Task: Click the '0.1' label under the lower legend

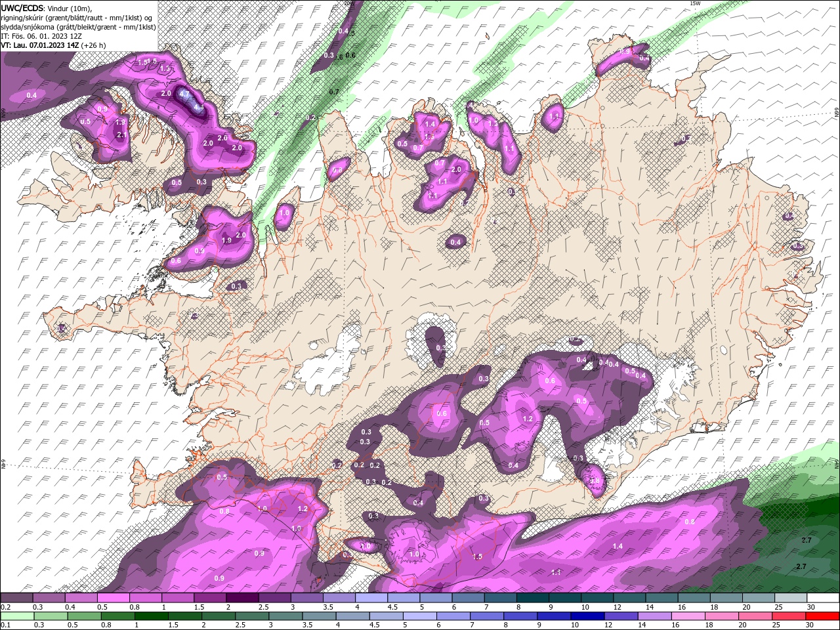Action: [6, 625]
